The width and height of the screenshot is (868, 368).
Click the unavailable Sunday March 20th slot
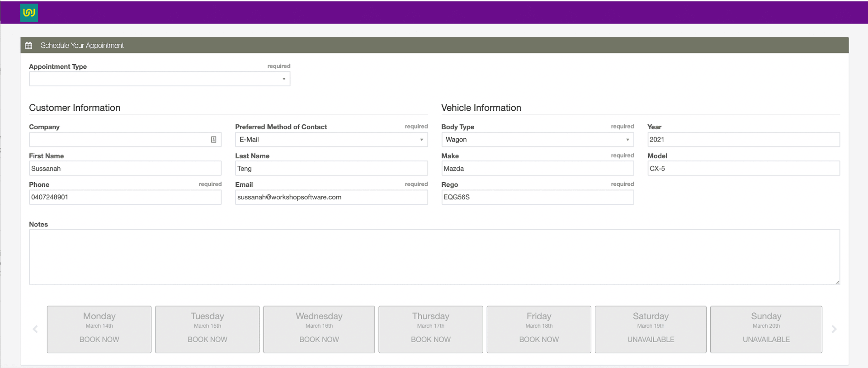pyautogui.click(x=766, y=330)
